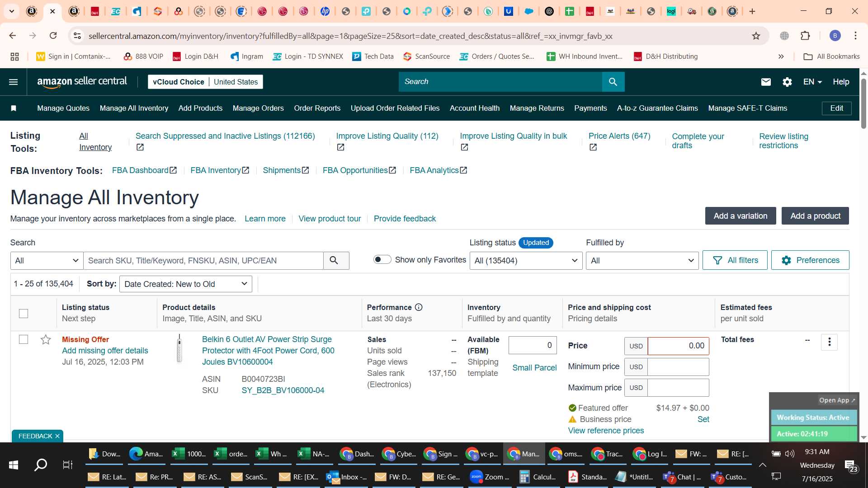
Task: Check the Belkin listing row checkbox
Action: (x=24, y=339)
